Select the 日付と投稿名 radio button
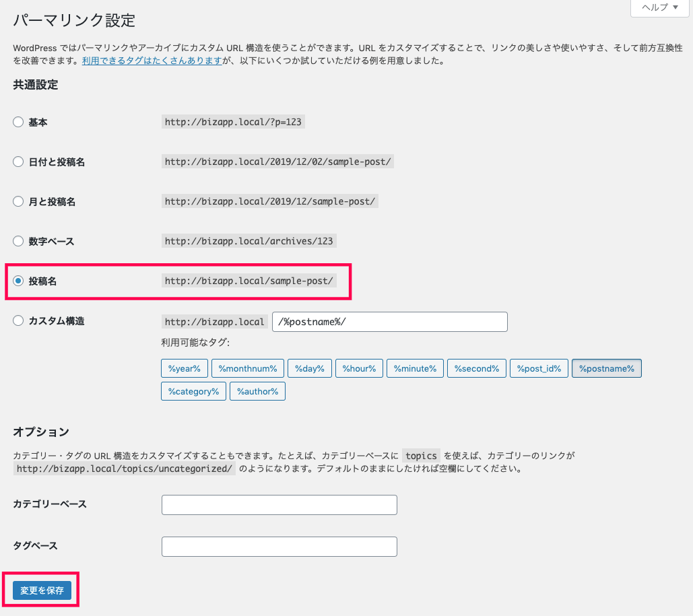Screen dimensions: 693x616 click(x=18, y=162)
